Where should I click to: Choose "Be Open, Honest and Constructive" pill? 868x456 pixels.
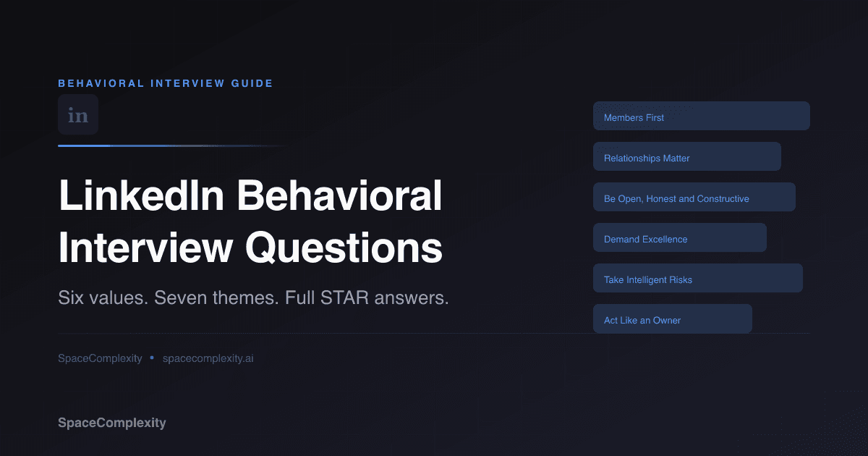(x=694, y=197)
